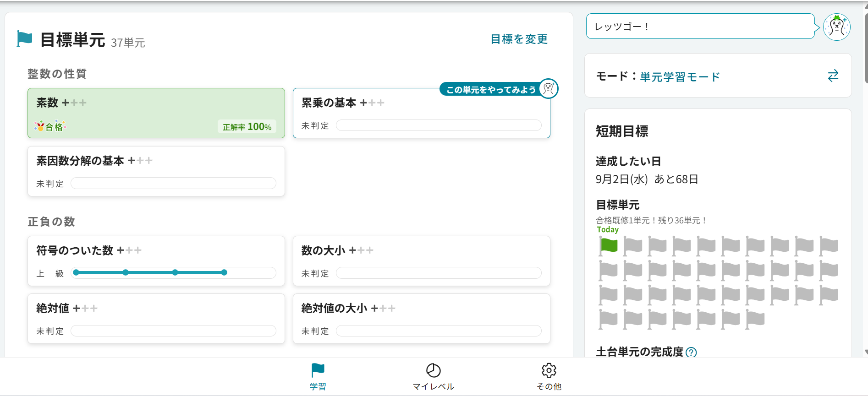Viewport: 868px width, 396px height.
Task: Click the 符号のついた数 level progress bar
Action: [x=174, y=273]
